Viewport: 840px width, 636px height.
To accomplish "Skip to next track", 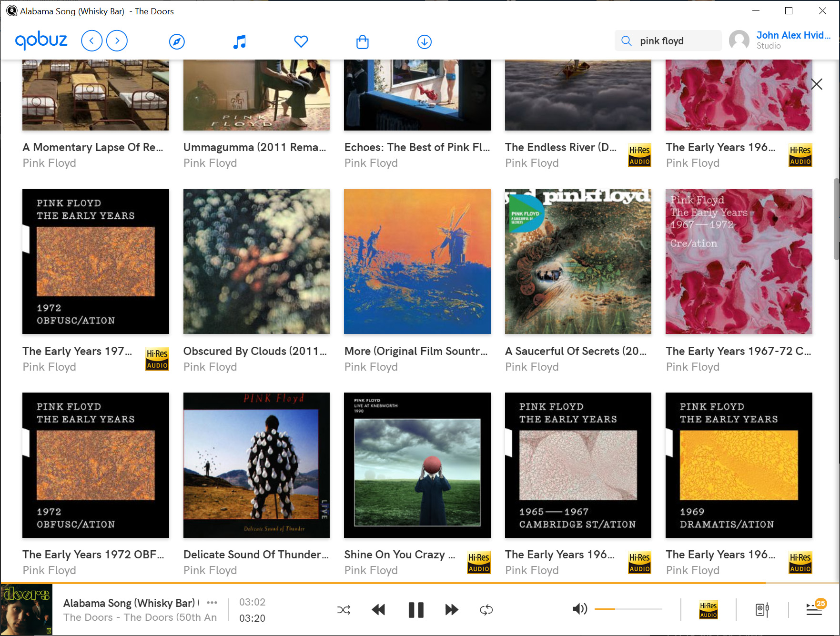I will [x=451, y=610].
